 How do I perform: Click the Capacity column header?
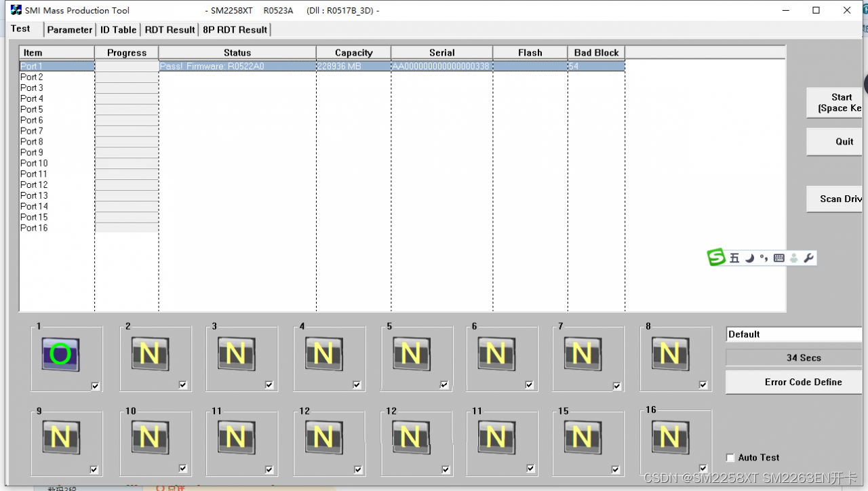pyautogui.click(x=354, y=53)
